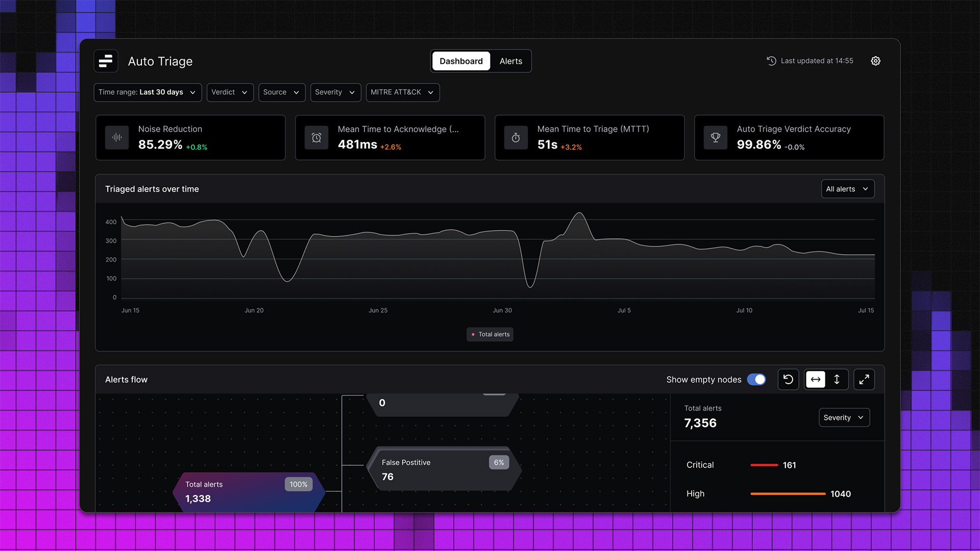This screenshot has height=551, width=980.
Task: Open settings via the gear icon
Action: pyautogui.click(x=875, y=61)
